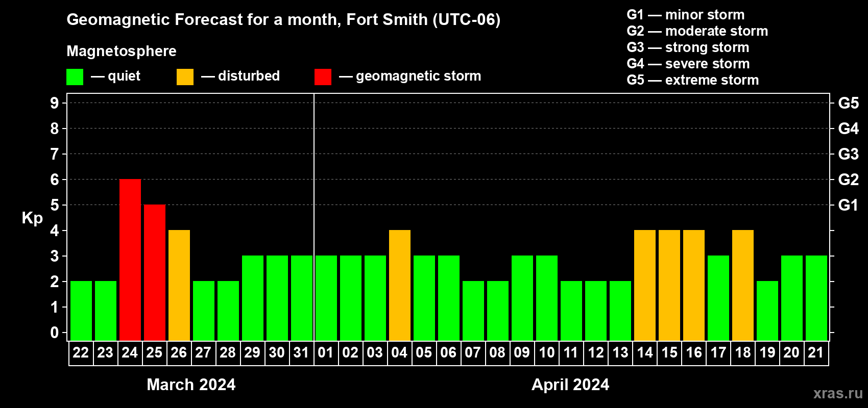Select the green bar for April 21
Screen dimensions: 868x408
[x=816, y=298]
